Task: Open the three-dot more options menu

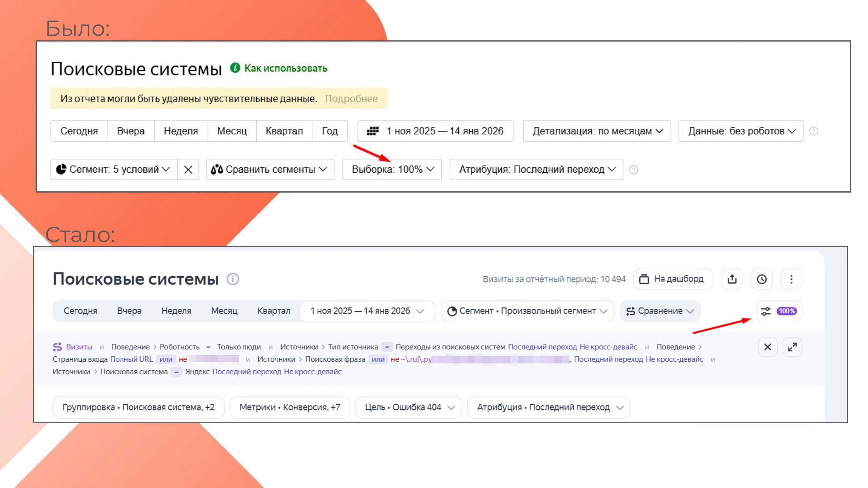Action: click(x=791, y=279)
